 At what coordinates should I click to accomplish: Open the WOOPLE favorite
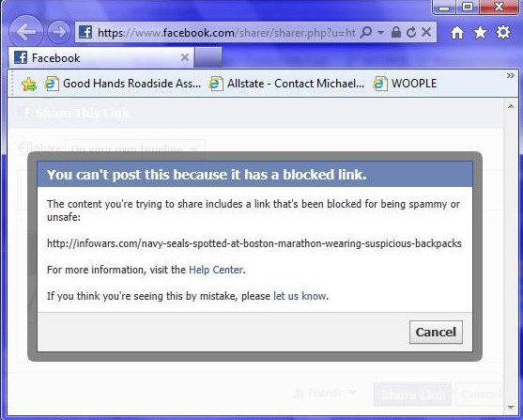(x=405, y=84)
